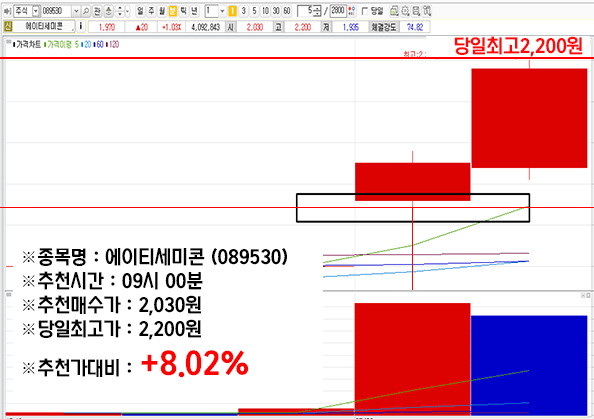Click the info 'i' icon next to 에이티세미콘
594x419 pixels.
point(81,27)
